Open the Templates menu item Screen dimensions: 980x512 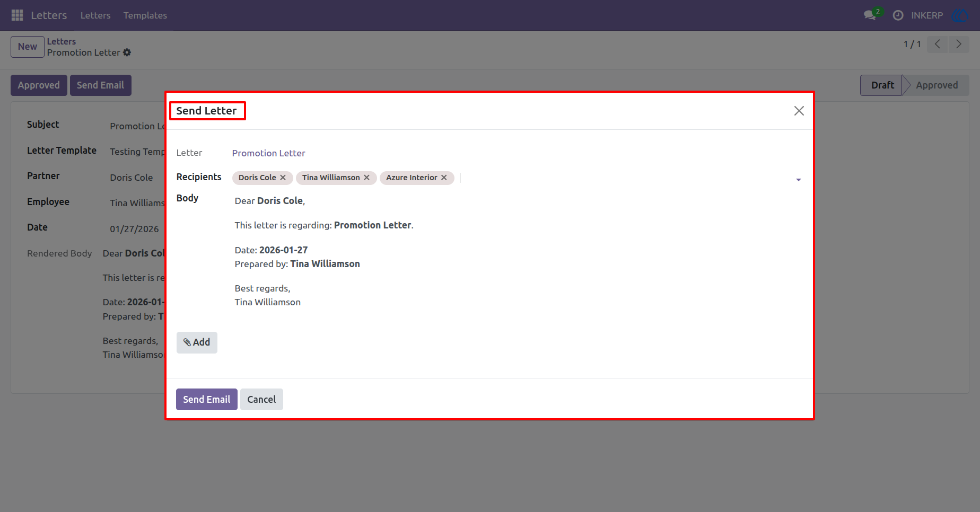coord(145,15)
